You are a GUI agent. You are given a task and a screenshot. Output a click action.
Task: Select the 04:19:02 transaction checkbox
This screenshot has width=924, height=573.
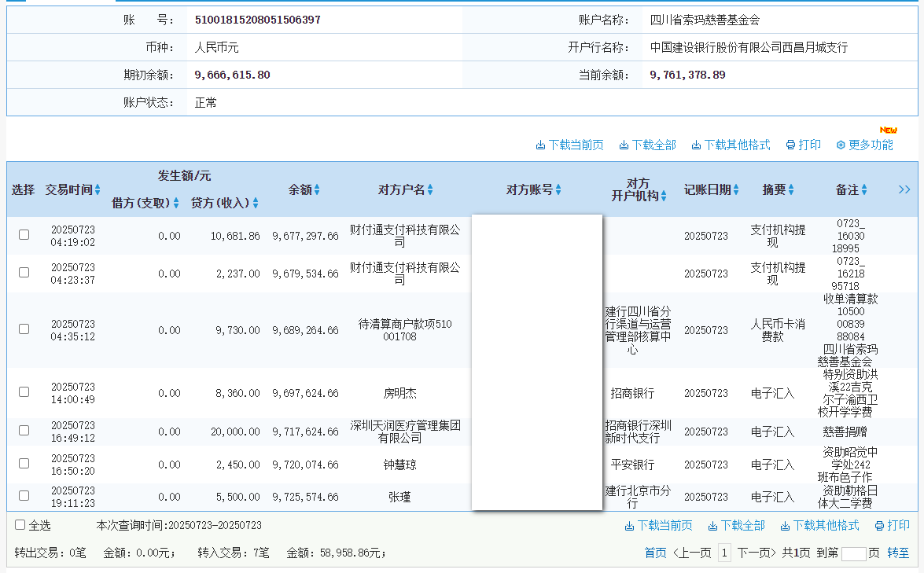[24, 235]
